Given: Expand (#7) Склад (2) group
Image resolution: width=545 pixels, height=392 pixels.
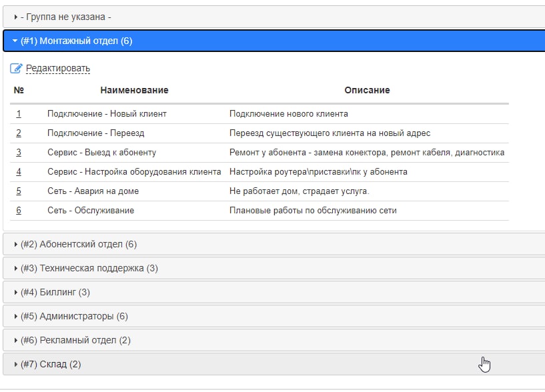Looking at the screenshot, I should coord(274,364).
